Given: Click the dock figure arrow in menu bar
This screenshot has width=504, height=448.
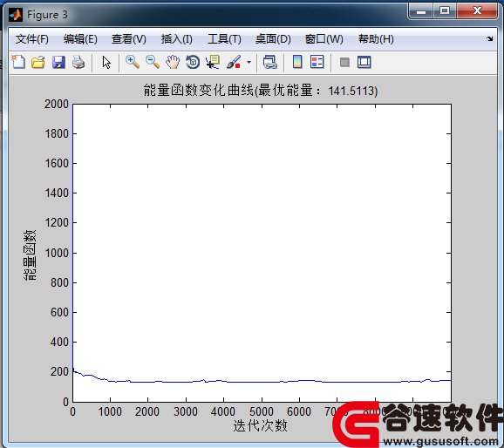Looking at the screenshot, I should [489, 38].
